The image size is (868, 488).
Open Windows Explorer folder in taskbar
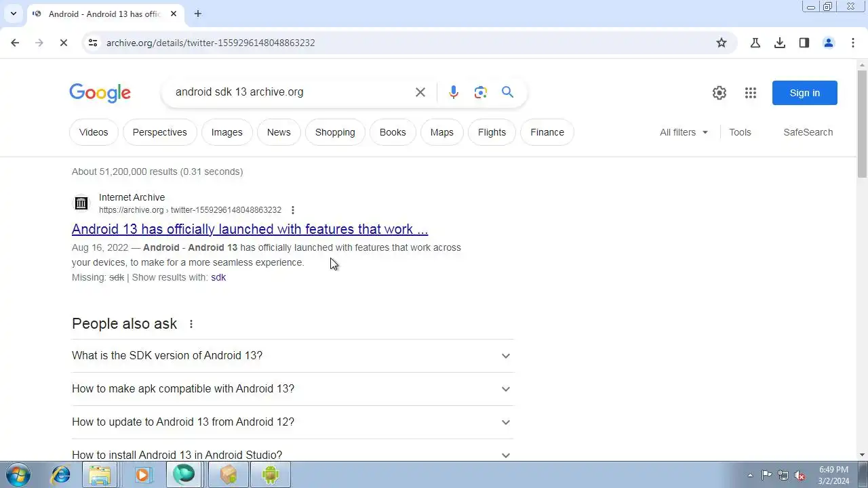(x=100, y=474)
